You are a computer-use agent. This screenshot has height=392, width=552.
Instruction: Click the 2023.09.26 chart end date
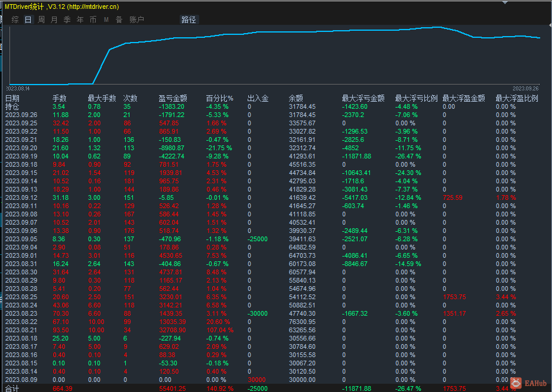tap(525, 89)
